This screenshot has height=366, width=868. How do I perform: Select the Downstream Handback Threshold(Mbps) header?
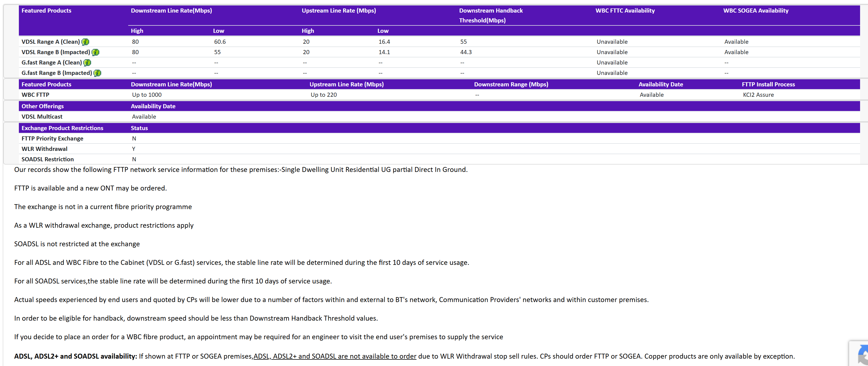pyautogui.click(x=491, y=16)
